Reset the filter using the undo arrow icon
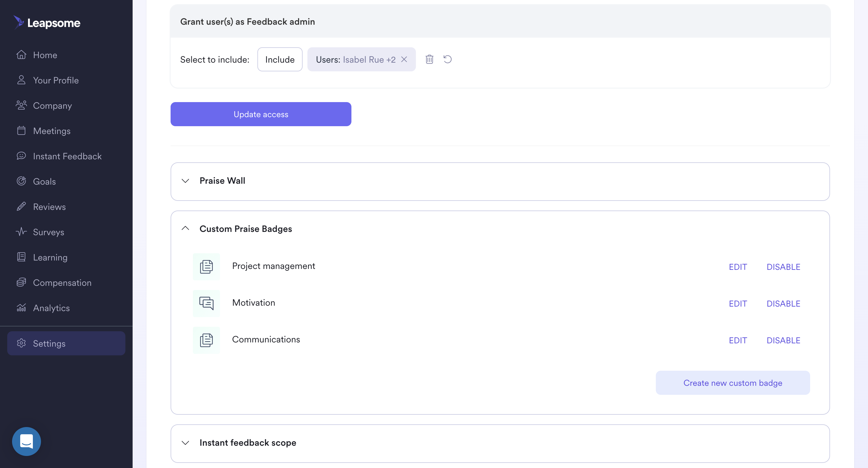The height and width of the screenshot is (468, 868). click(x=448, y=59)
